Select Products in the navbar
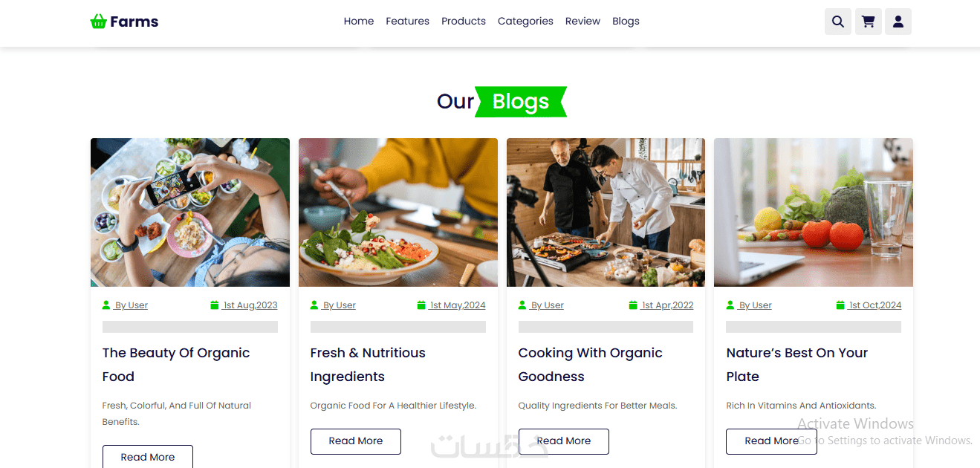 [x=464, y=22]
